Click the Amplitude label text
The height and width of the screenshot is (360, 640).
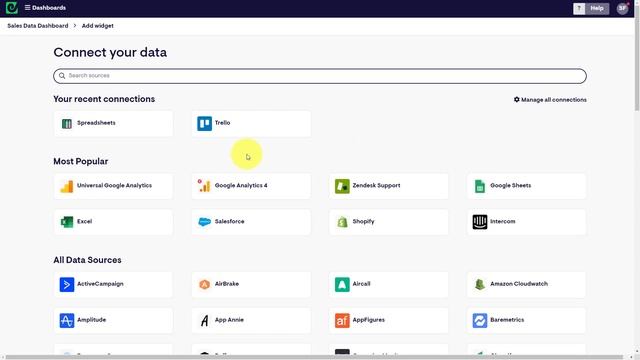tap(91, 320)
